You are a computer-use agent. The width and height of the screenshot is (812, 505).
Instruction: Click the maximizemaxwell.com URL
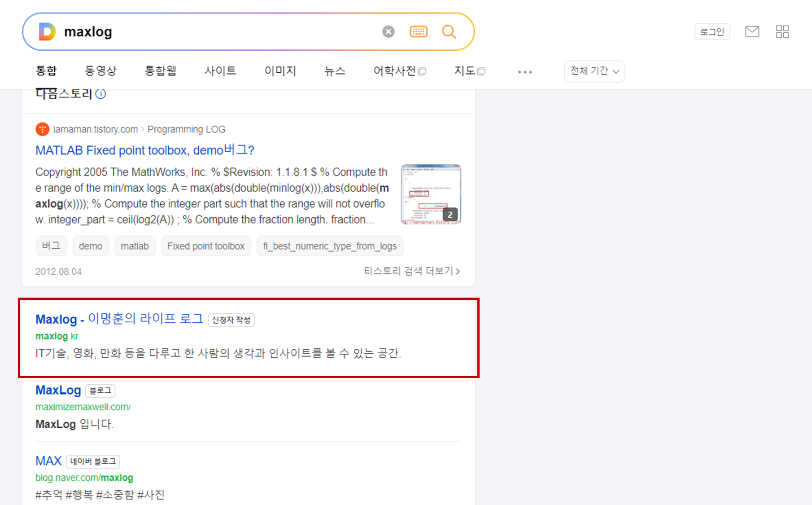pos(83,407)
